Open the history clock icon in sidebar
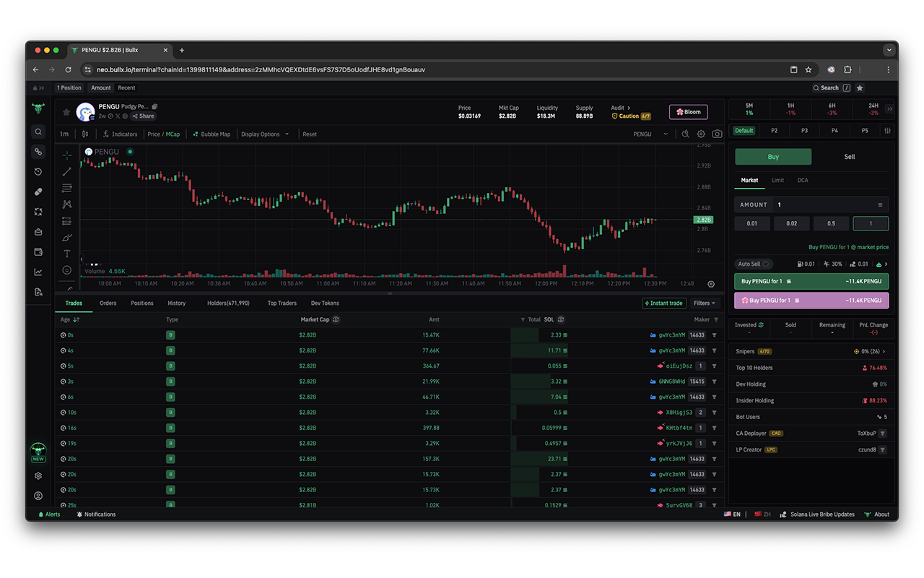The height and width of the screenshot is (578, 924). (x=38, y=172)
